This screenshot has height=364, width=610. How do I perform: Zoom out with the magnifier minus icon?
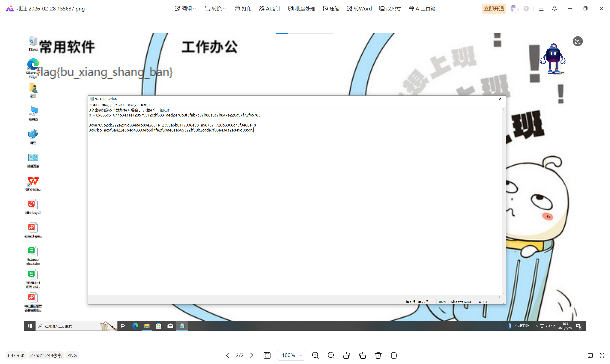tap(331, 355)
